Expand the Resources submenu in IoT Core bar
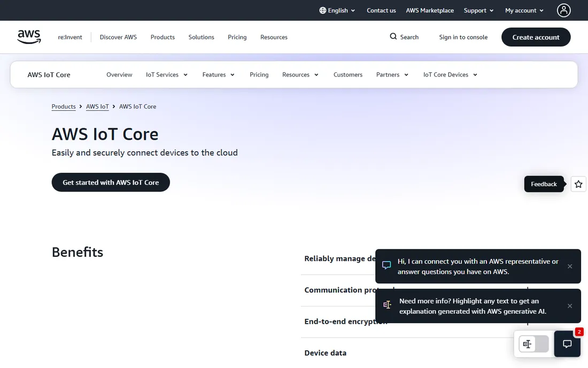 click(300, 75)
